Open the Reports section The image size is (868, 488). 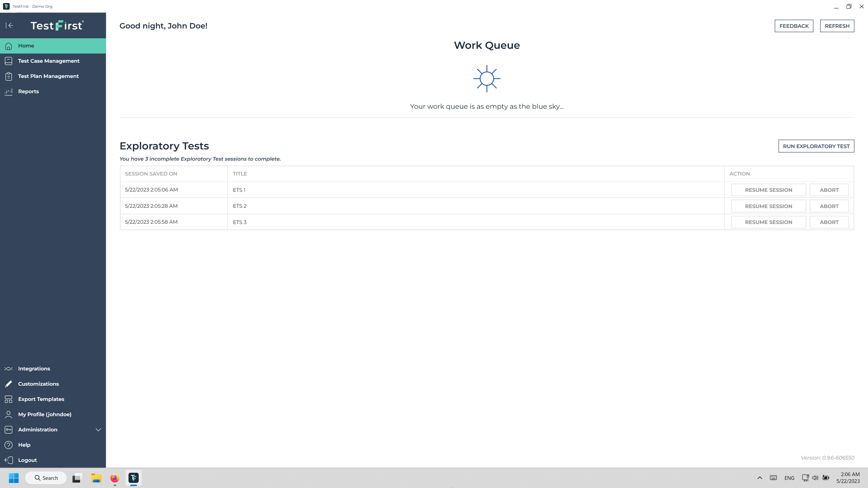coord(28,91)
